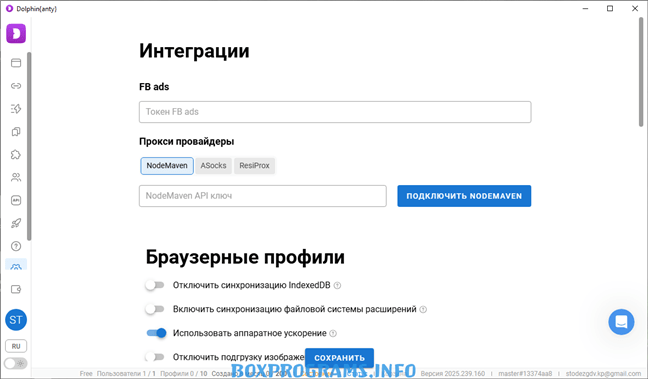Click master#13374aa8 in status bar
This screenshot has width=648, height=379.
pyautogui.click(x=525, y=374)
